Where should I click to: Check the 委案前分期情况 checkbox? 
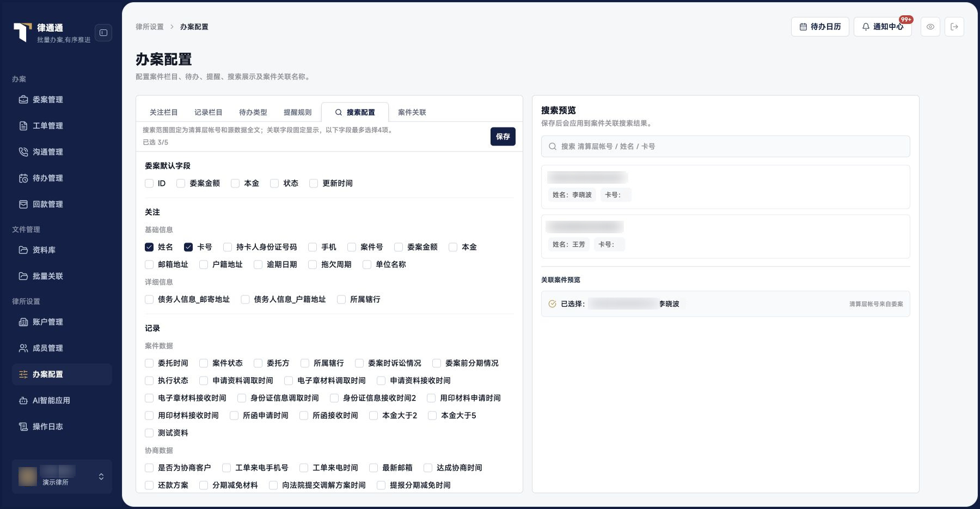(437, 363)
